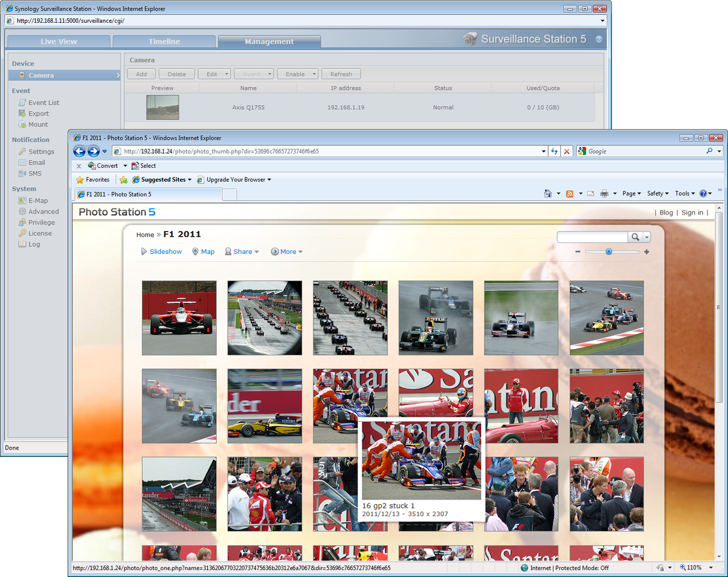Open the Edit dropdown button
Viewport: 728px width, 577px height.
point(214,74)
